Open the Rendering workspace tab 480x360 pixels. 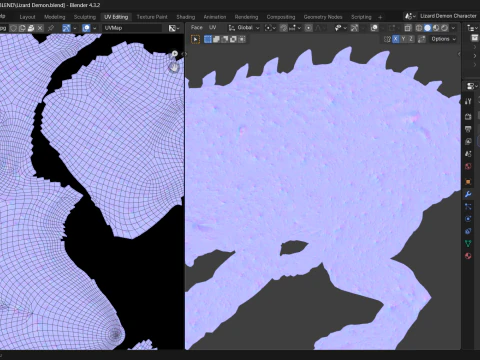coord(246,17)
